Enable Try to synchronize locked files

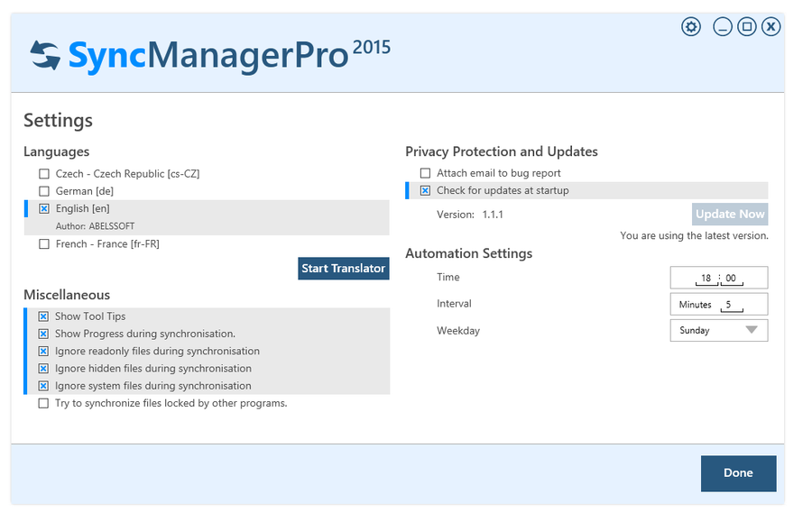tap(43, 404)
